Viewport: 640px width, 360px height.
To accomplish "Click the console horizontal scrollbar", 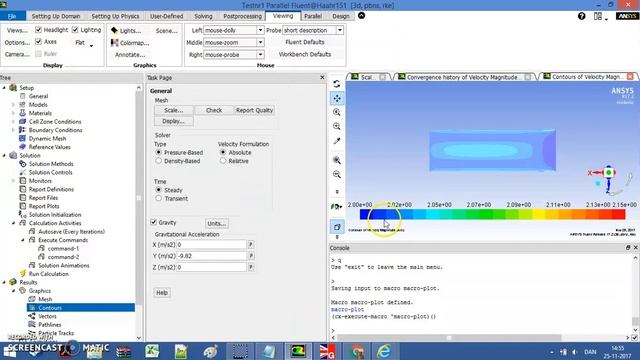I will click(x=449, y=338).
